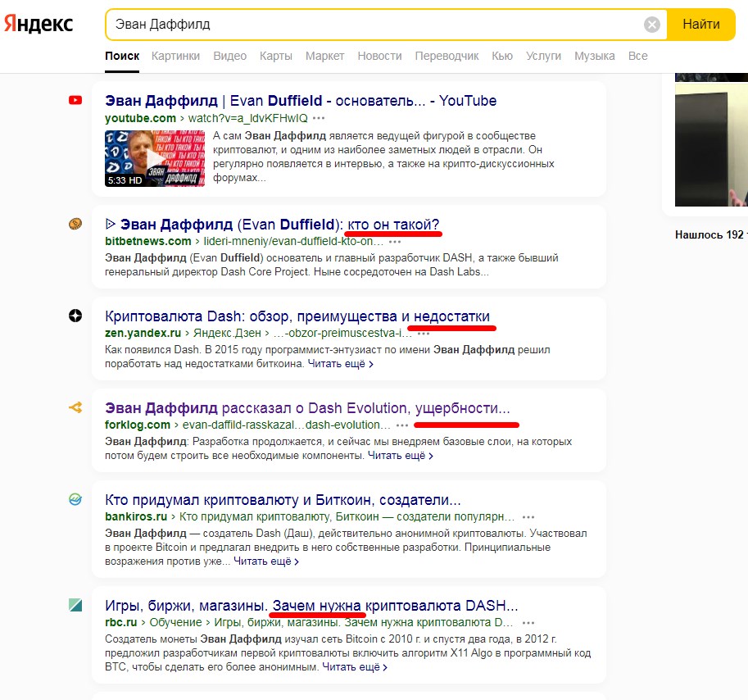Viewport: 748px width, 700px height.
Task: Click the zen.yandex.ru domain link
Action: point(143,333)
